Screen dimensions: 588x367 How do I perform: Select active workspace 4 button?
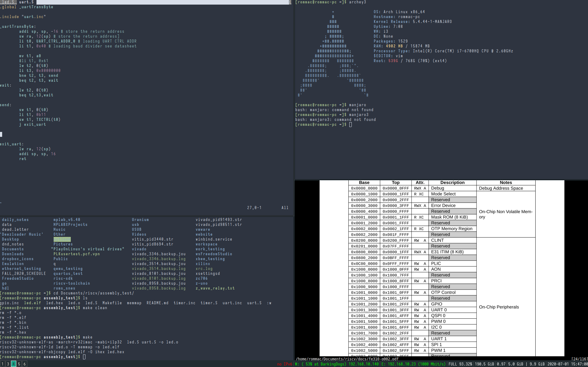pos(13,364)
